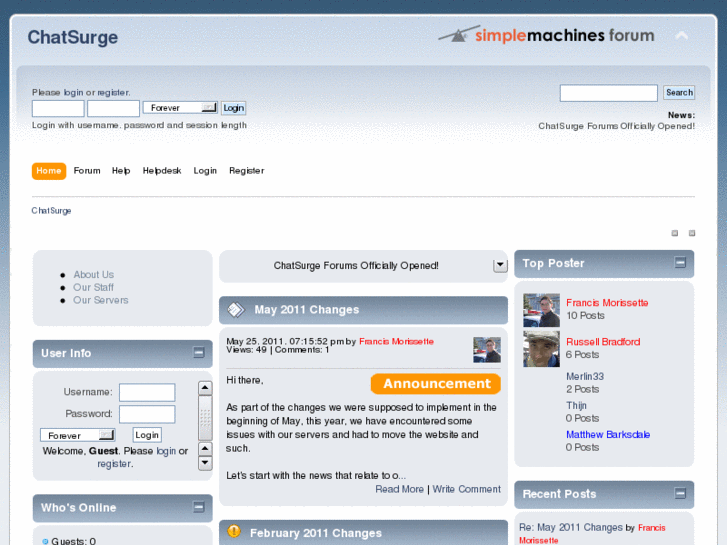Click the Announcement badge
727x545 pixels.
tap(436, 384)
